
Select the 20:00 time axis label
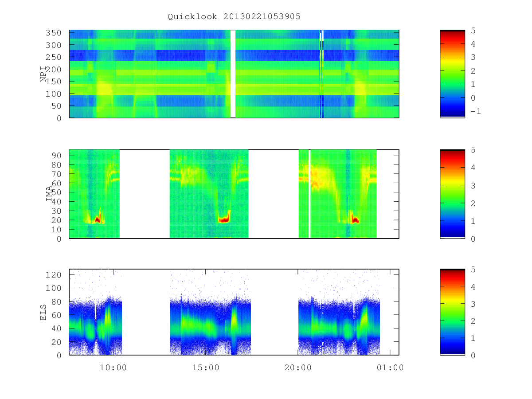tap(298, 368)
